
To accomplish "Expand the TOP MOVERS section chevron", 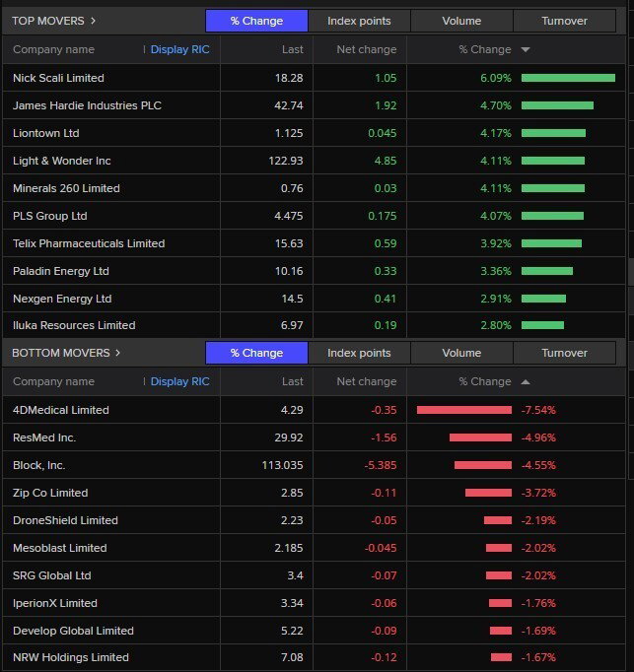I will point(93,21).
